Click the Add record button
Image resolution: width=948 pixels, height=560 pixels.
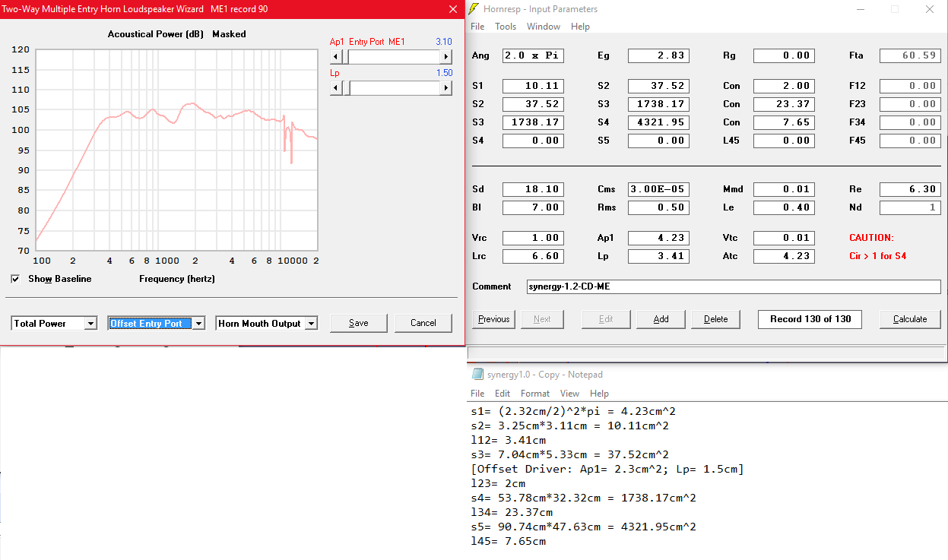[x=661, y=319]
